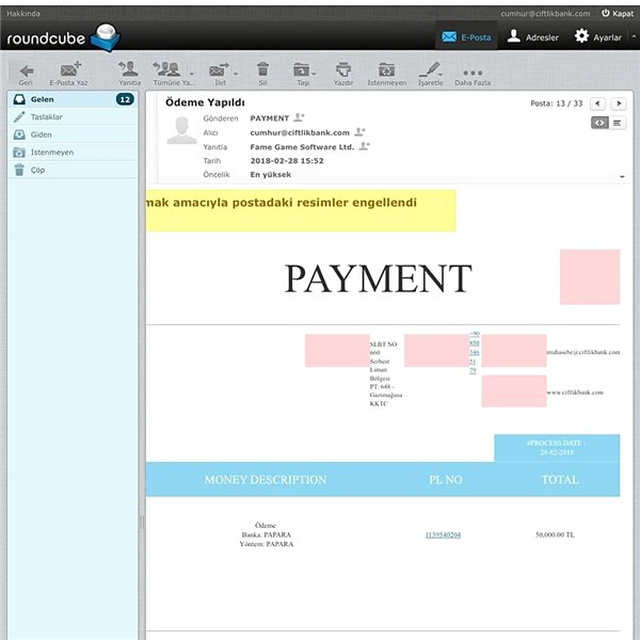This screenshot has width=640, height=640.
Task: Expand the Tümünü Yanıtla dropdown arrow
Action: coord(191,74)
